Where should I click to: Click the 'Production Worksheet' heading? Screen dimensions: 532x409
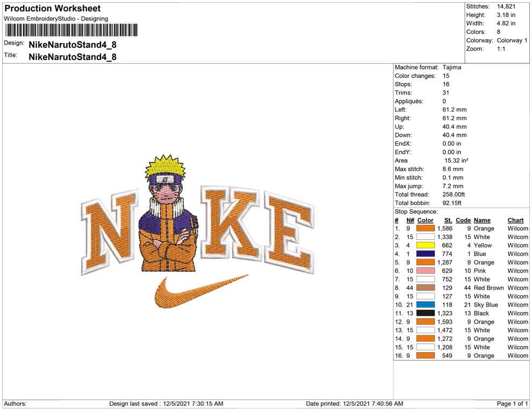click(53, 8)
